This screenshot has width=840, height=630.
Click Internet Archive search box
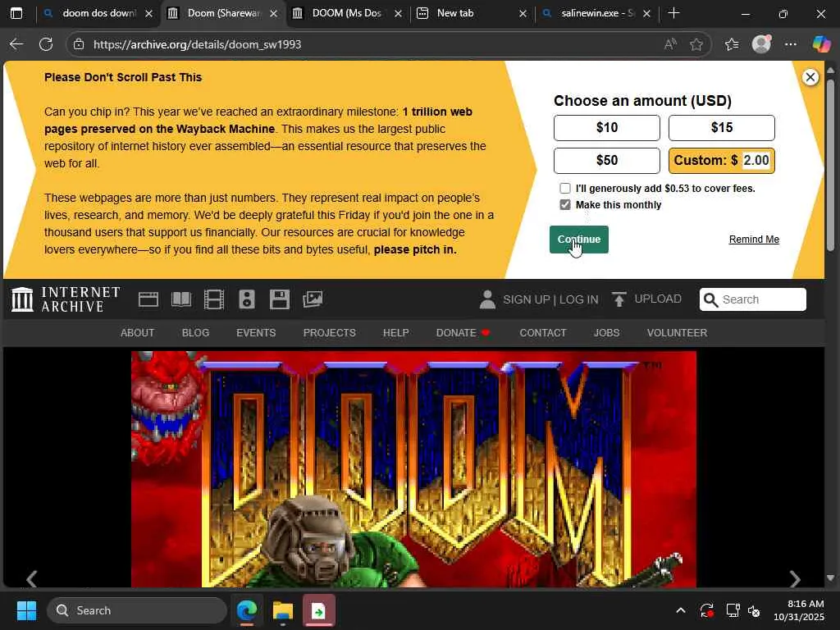click(753, 299)
